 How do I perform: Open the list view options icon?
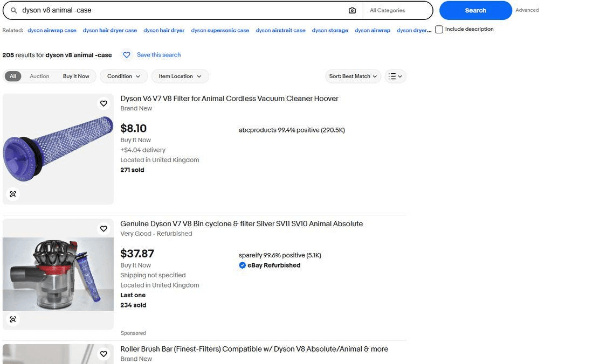tap(396, 76)
